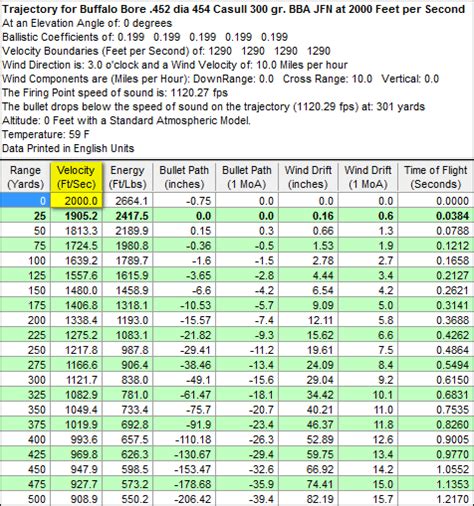This screenshot has height=506, width=474.
Task: Select range cell 275
Action: click(x=25, y=365)
